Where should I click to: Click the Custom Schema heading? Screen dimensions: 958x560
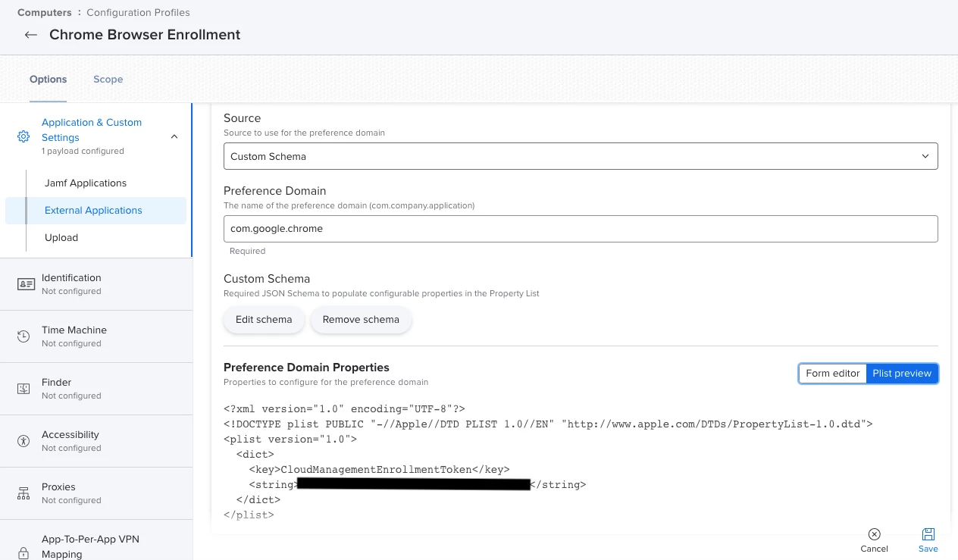click(267, 279)
